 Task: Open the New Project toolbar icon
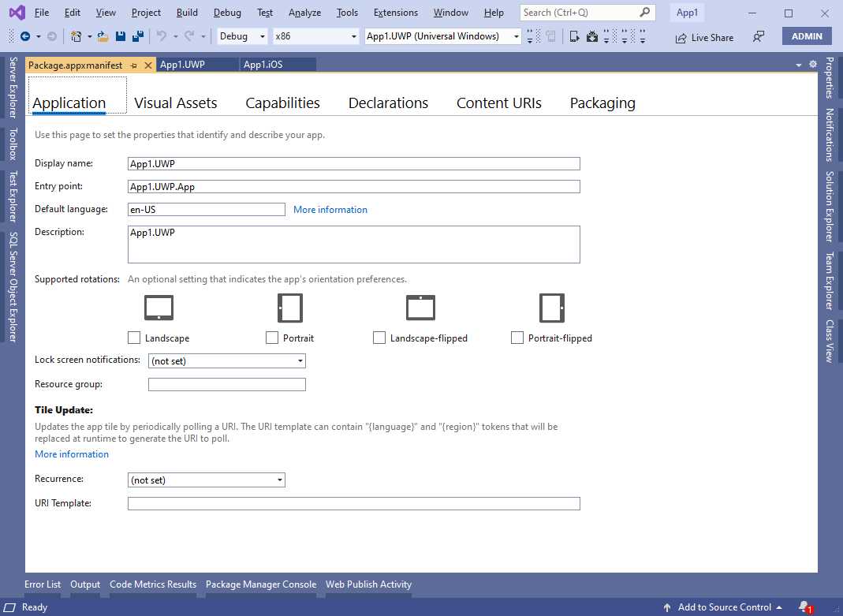pos(75,36)
